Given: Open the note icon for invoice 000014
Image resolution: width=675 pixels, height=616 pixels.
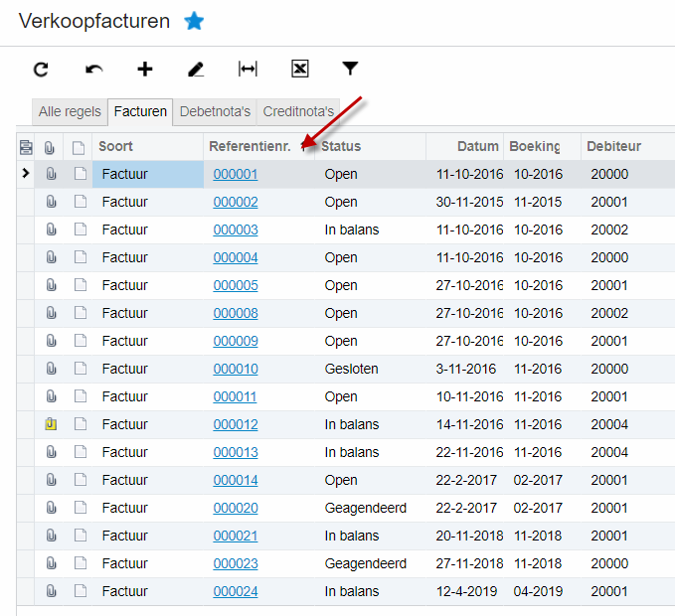Looking at the screenshot, I should point(81,479).
